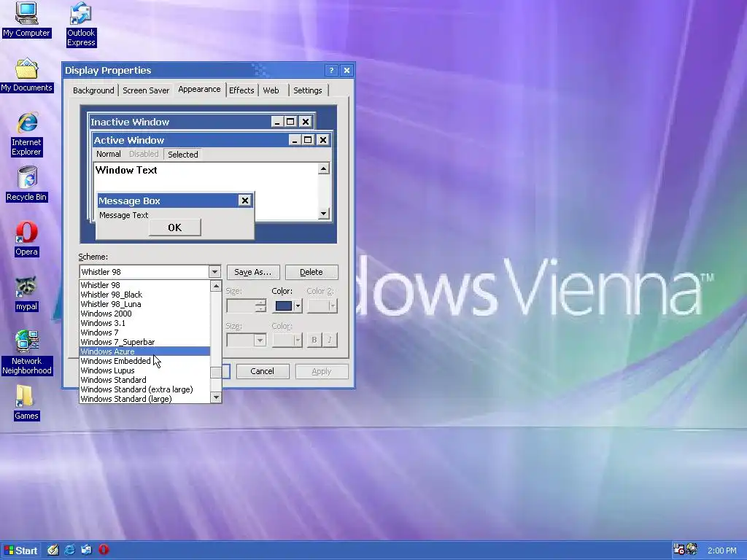Open the Settings tab
Image resolution: width=747 pixels, height=560 pixels.
tap(308, 90)
